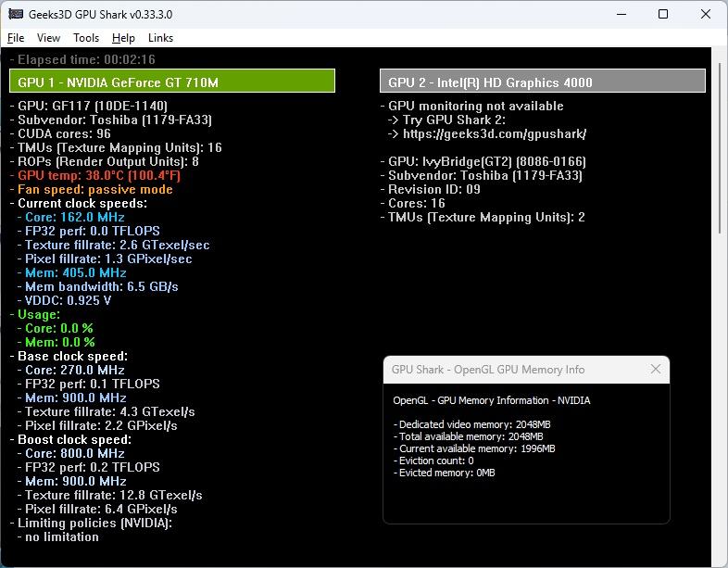Click the Limiting policies (NVIDIA) heading
Screen dimensions: 728x568
(x=91, y=524)
